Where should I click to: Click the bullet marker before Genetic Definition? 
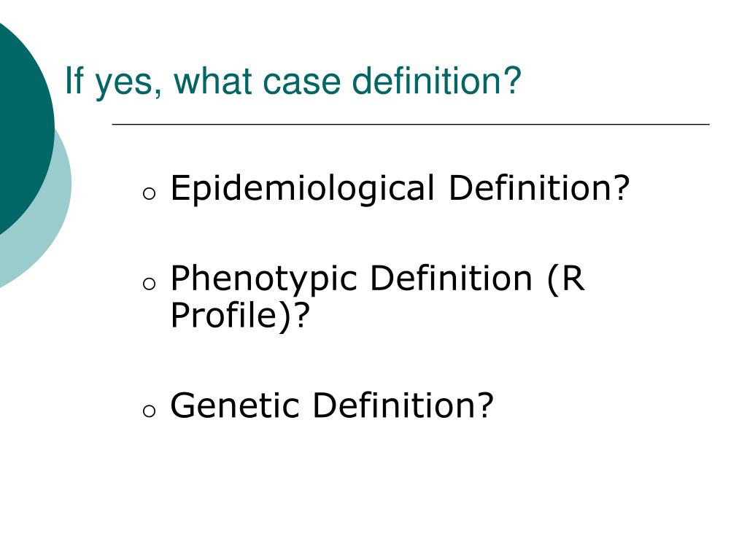click(x=149, y=411)
